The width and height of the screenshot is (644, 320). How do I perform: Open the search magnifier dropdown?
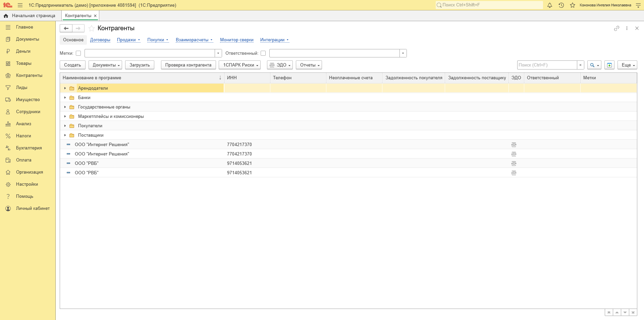click(594, 65)
